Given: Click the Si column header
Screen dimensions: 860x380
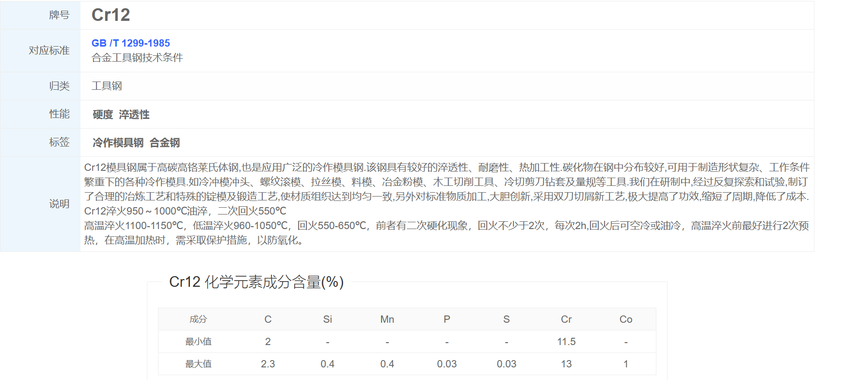Looking at the screenshot, I should (327, 319).
